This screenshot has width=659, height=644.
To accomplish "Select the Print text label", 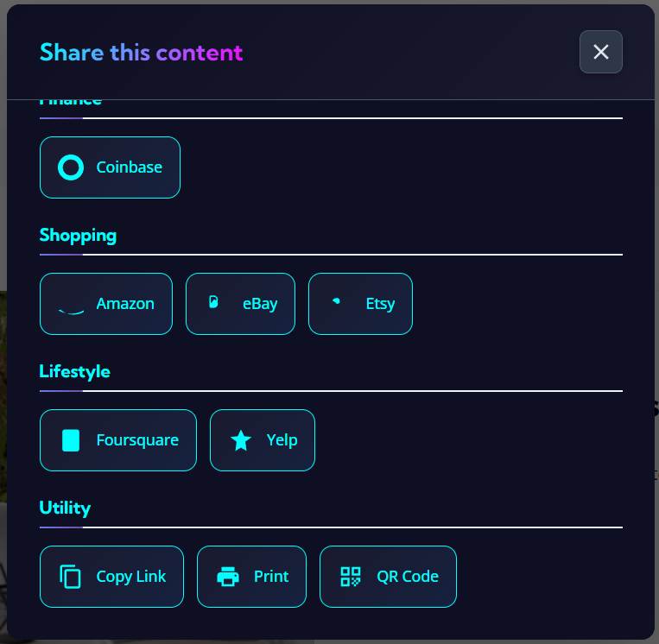I will coord(271,577).
